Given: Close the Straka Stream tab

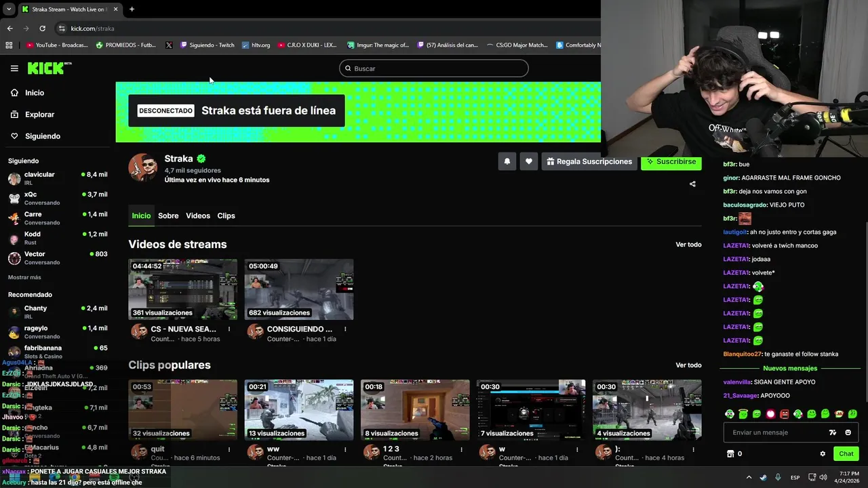Looking at the screenshot, I should (x=115, y=9).
